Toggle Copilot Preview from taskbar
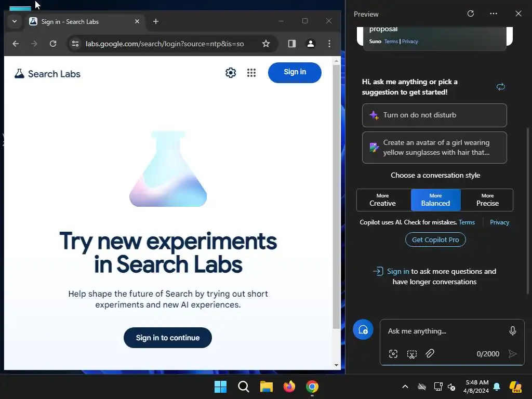The image size is (532, 399). pos(515,387)
